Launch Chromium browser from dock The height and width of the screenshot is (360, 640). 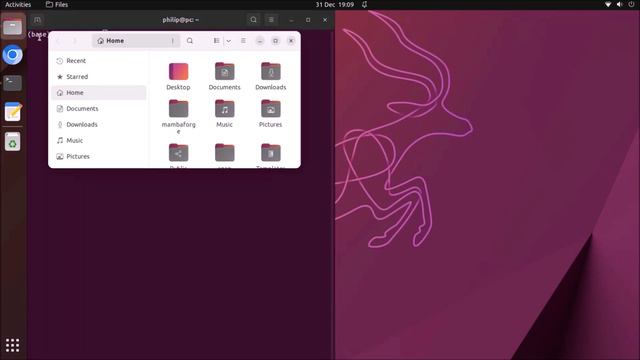coord(13,55)
